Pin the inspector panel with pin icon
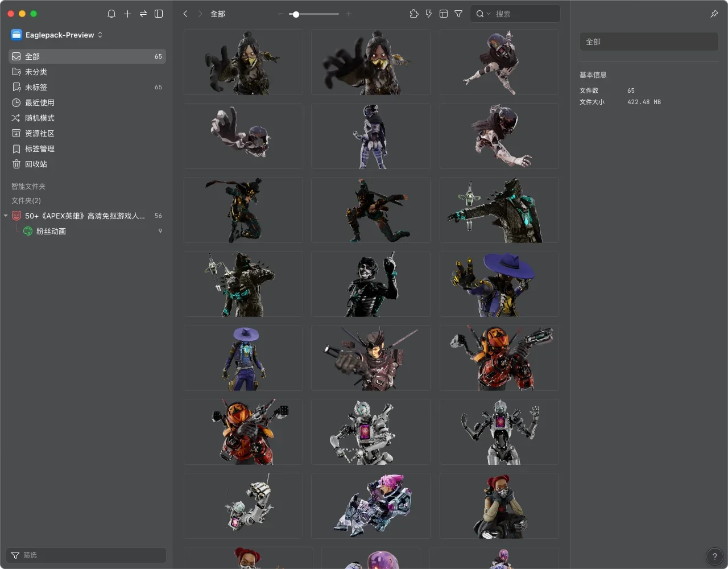This screenshot has width=728, height=569. coord(714,14)
